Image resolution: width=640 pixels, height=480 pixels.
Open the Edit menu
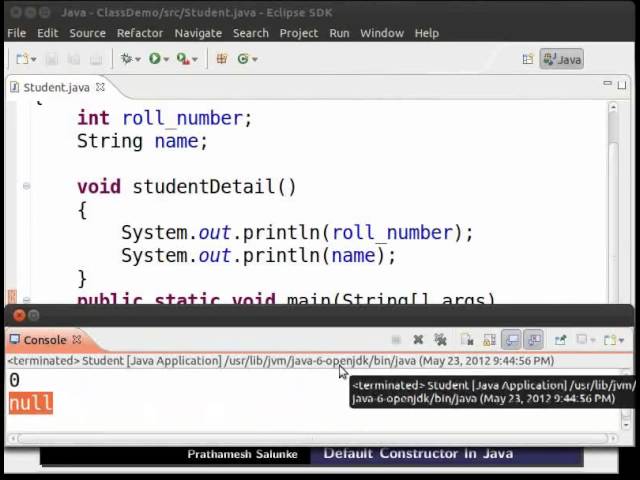point(48,33)
